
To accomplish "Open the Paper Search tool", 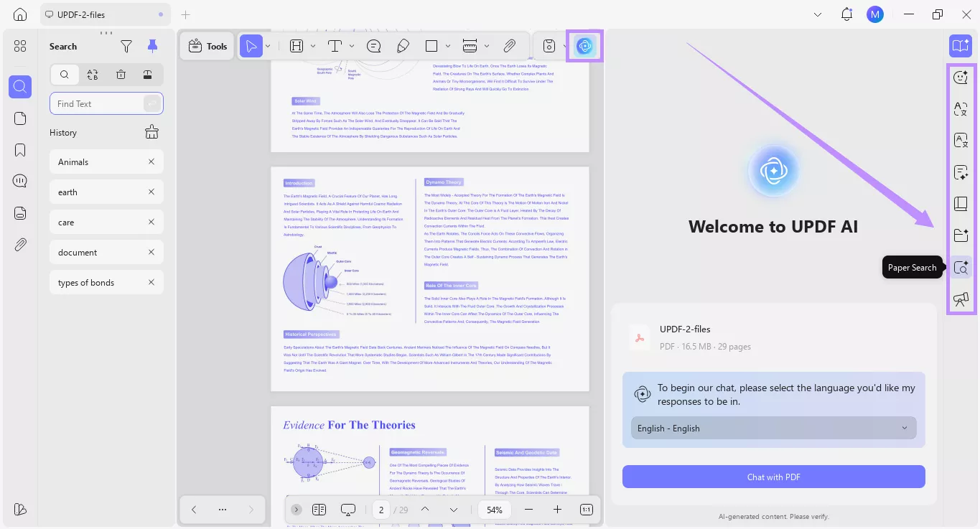I will point(961,268).
